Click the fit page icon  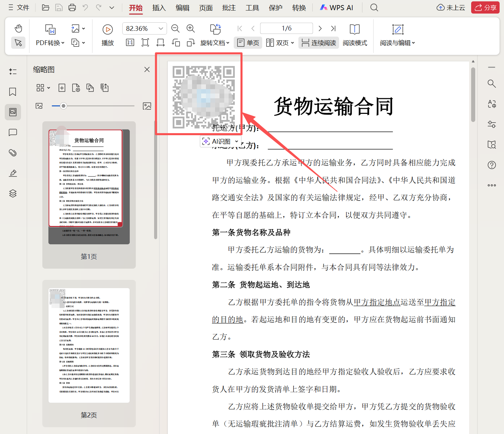click(145, 42)
